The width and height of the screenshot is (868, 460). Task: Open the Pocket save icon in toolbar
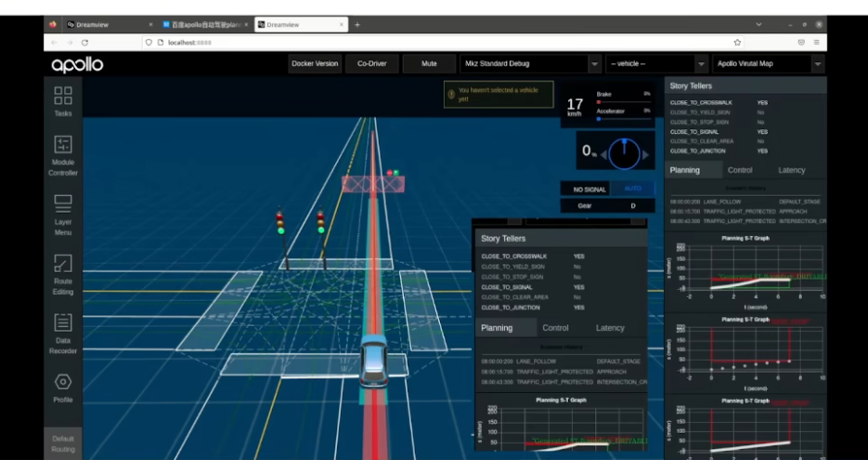coord(801,42)
